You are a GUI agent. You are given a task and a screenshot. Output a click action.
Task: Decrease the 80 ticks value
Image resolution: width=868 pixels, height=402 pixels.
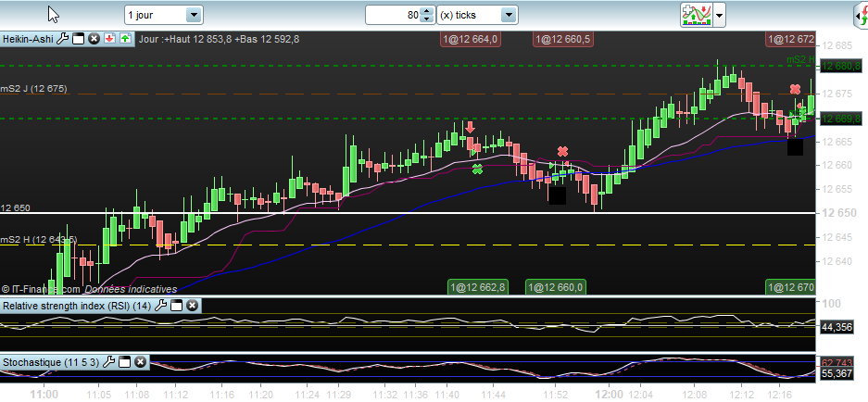[x=426, y=19]
